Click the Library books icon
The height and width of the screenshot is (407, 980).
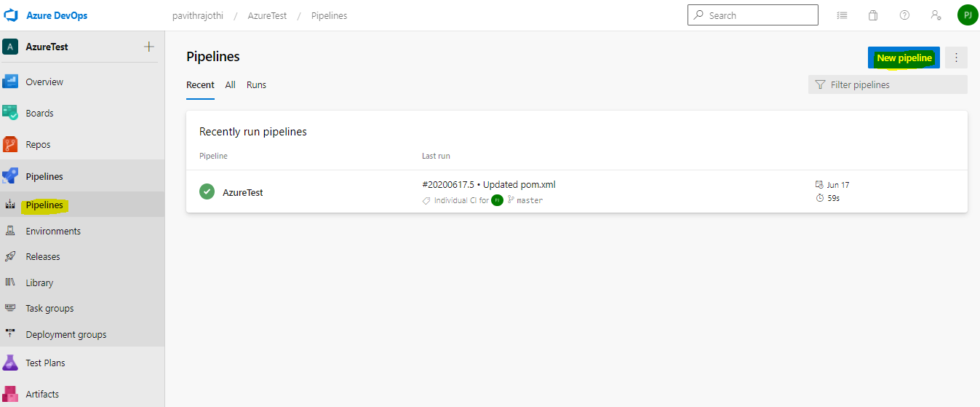tap(10, 282)
